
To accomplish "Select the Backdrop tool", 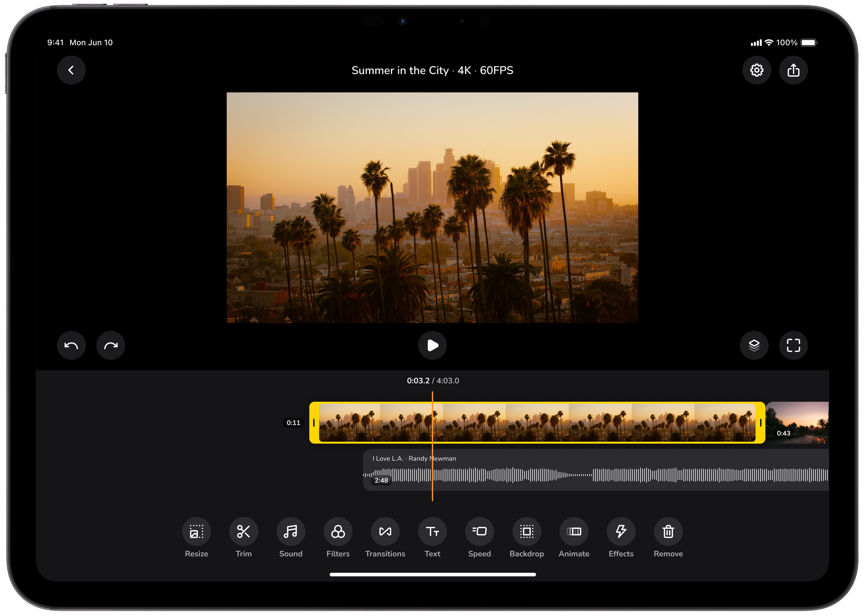I will (x=526, y=531).
